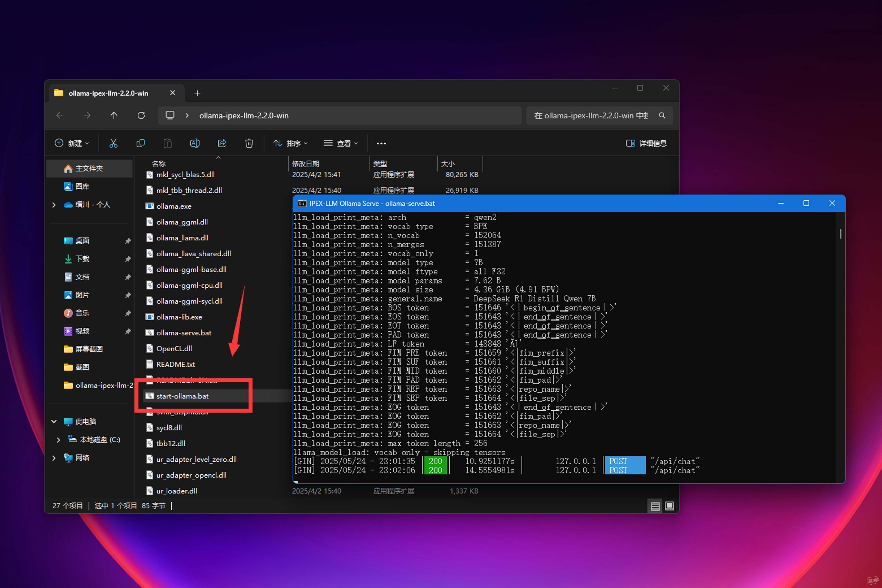Open the 屏幕截图 folder in sidebar
This screenshot has width=882, height=588.
coord(89,349)
